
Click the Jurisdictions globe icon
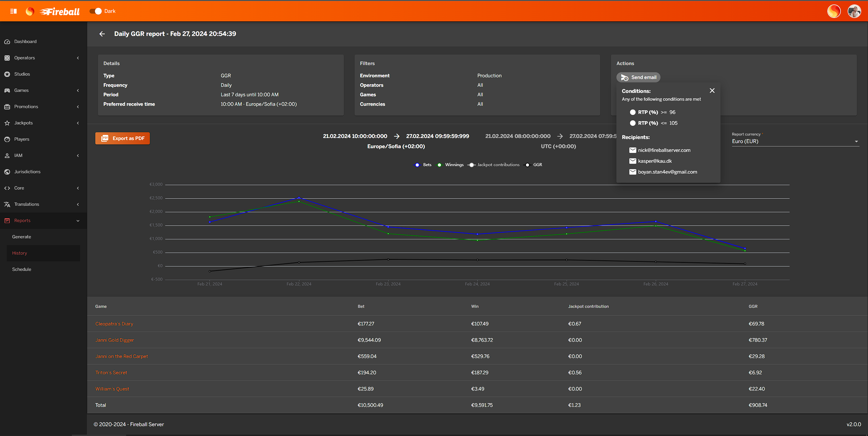pyautogui.click(x=7, y=172)
